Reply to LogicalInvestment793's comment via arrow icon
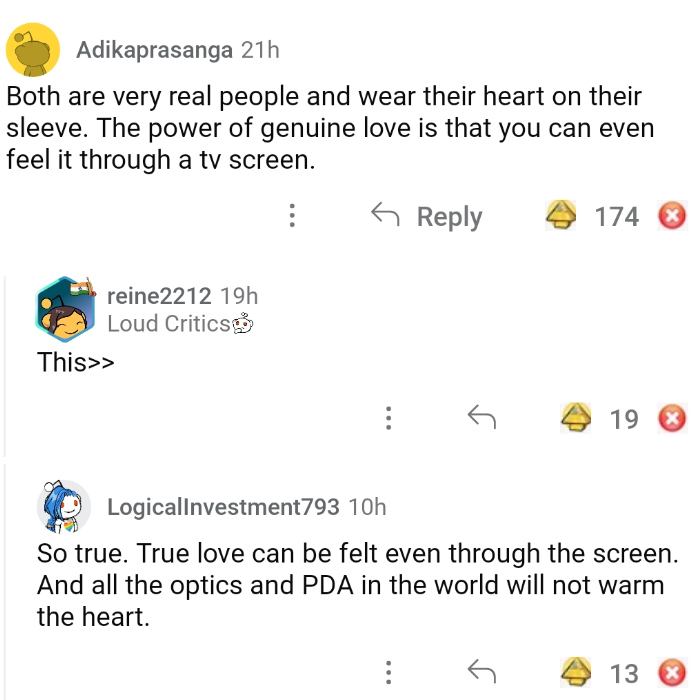This screenshot has width=694, height=700. tap(482, 672)
